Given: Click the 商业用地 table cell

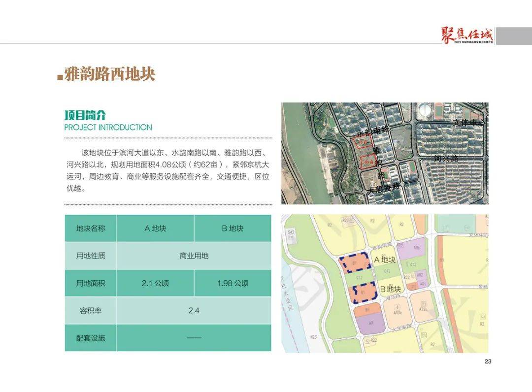Looking at the screenshot, I should coord(194,256).
